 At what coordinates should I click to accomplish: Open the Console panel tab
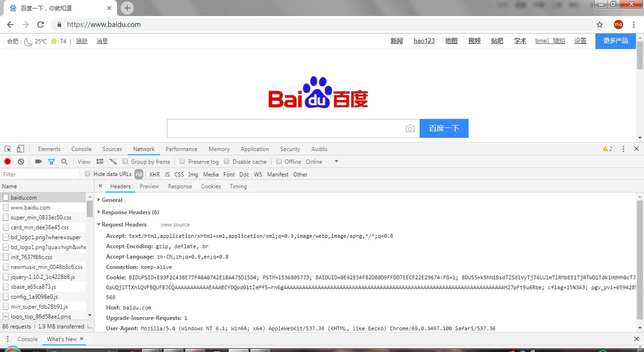pyautogui.click(x=82, y=149)
